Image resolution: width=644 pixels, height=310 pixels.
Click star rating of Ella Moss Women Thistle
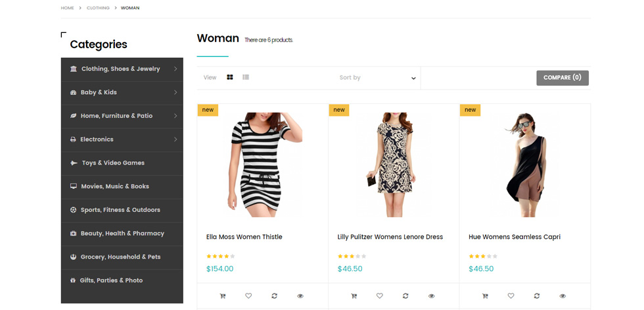click(x=221, y=256)
